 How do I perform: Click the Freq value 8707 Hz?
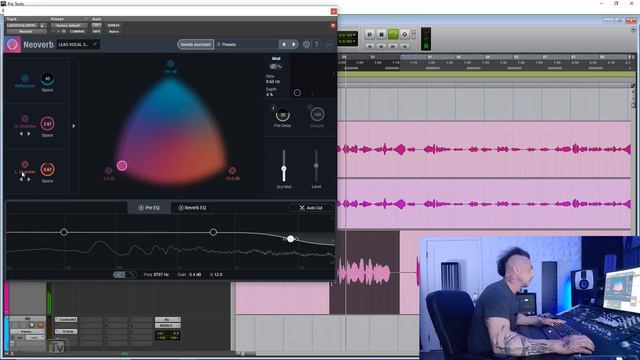162,275
